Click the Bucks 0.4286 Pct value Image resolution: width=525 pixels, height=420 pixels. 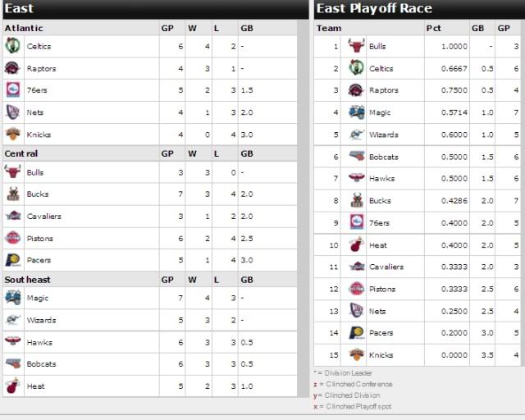[x=454, y=201]
